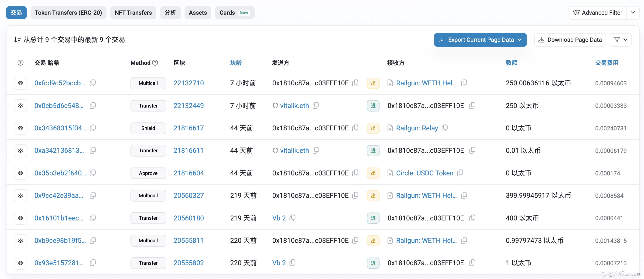This screenshot has width=644, height=279.
Task: Visit the vitalik.eth sender profile
Action: 294,105
